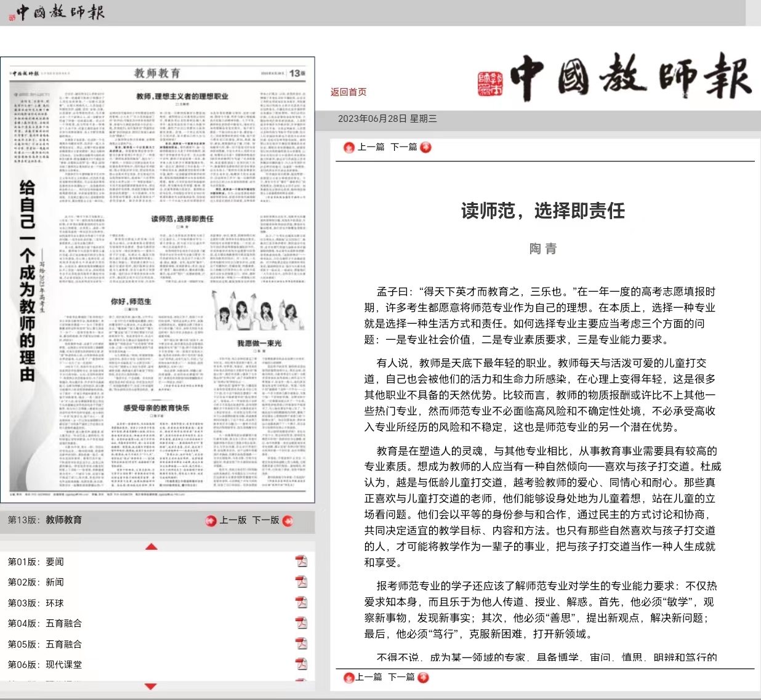Image resolution: width=761 pixels, height=700 pixels.
Task: Click the article title 读师范，选择即责任
Action: [x=543, y=211]
